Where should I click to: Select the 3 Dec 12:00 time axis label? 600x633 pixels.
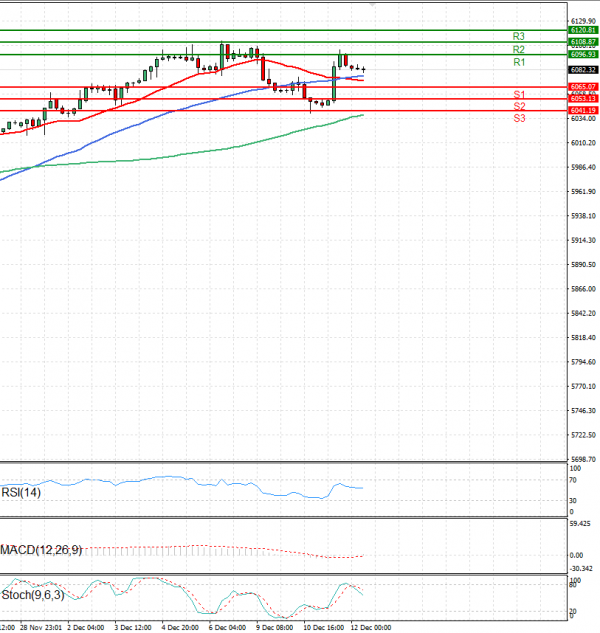(132, 628)
